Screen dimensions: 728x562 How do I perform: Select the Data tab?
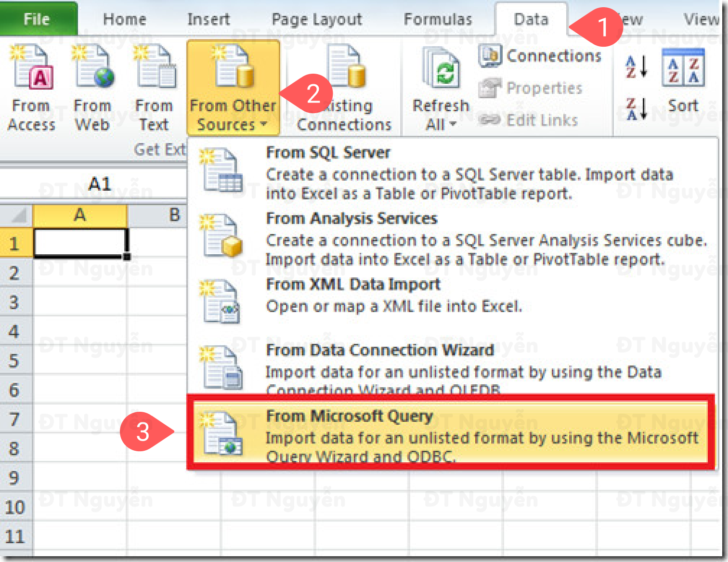click(x=531, y=19)
